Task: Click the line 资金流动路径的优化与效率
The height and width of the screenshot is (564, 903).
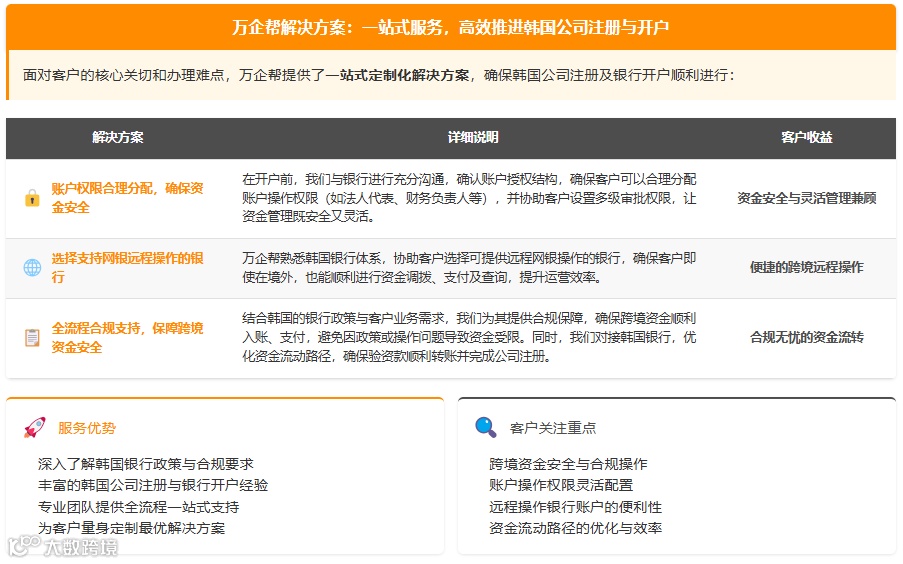Action: tap(575, 528)
